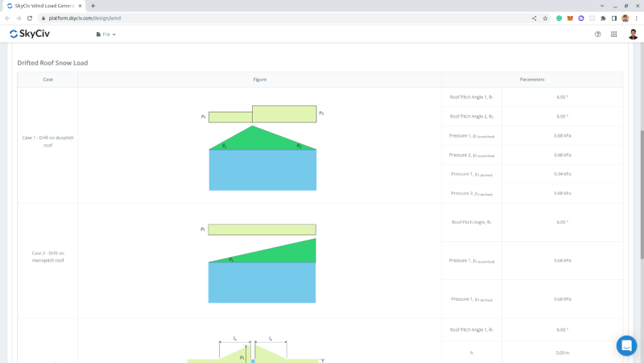Image resolution: width=644 pixels, height=363 pixels.
Task: Open the SkyCiv apps grid menu
Action: coord(613,35)
